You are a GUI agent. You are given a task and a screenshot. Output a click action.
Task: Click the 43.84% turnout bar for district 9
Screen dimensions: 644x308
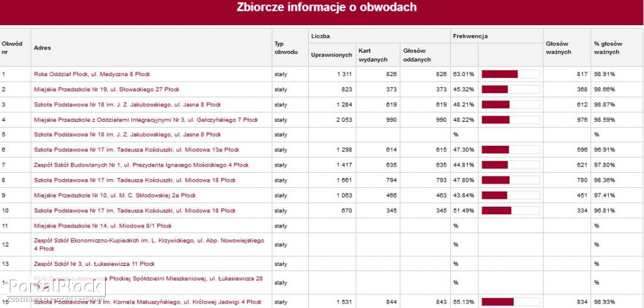pos(511,195)
